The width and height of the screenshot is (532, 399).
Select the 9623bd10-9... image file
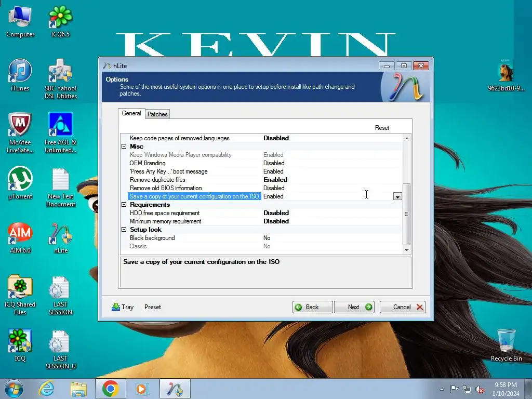pyautogui.click(x=506, y=75)
